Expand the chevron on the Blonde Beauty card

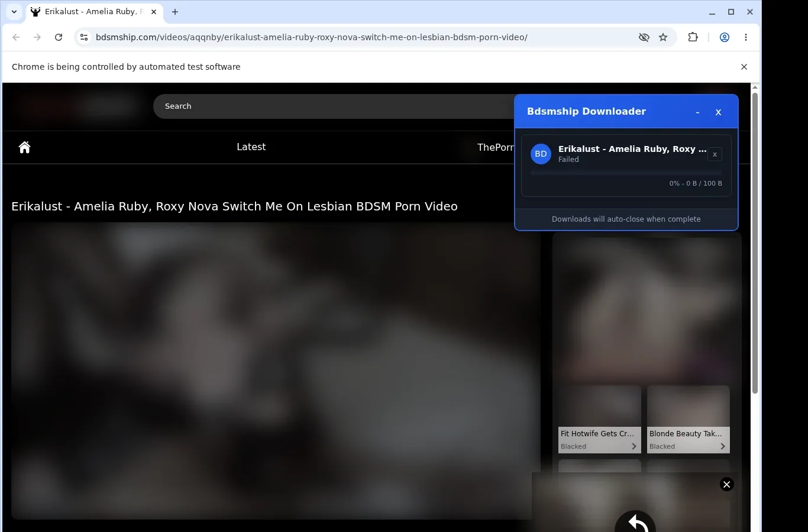723,446
